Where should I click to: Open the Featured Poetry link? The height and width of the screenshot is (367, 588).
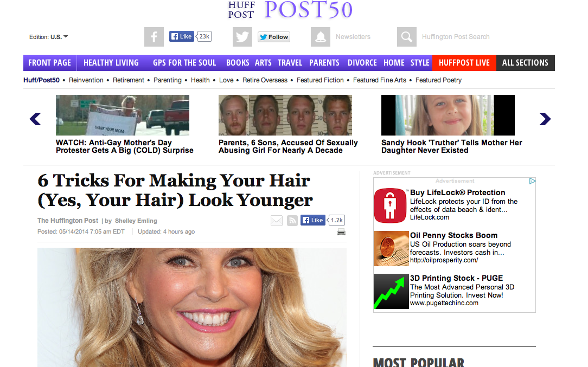pyautogui.click(x=438, y=80)
